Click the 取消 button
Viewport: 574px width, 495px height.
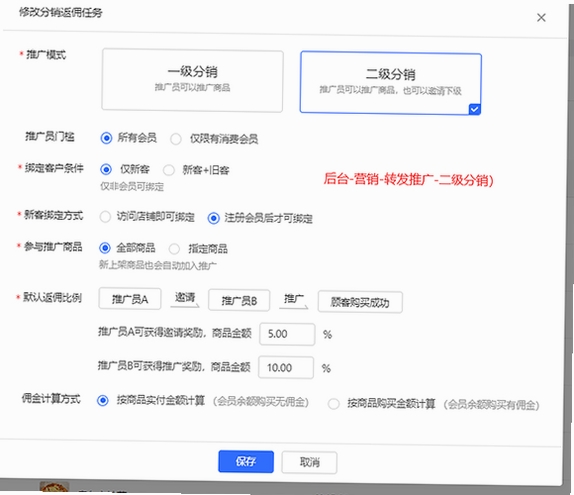(309, 462)
